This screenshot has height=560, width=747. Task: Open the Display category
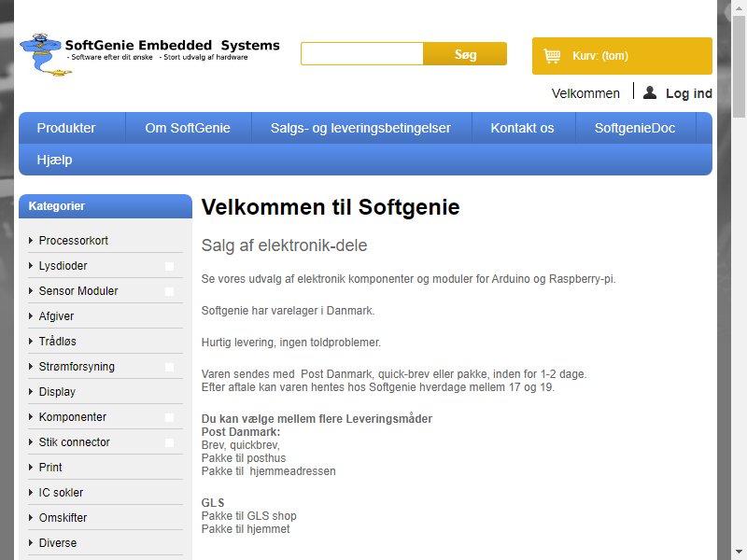(x=57, y=392)
